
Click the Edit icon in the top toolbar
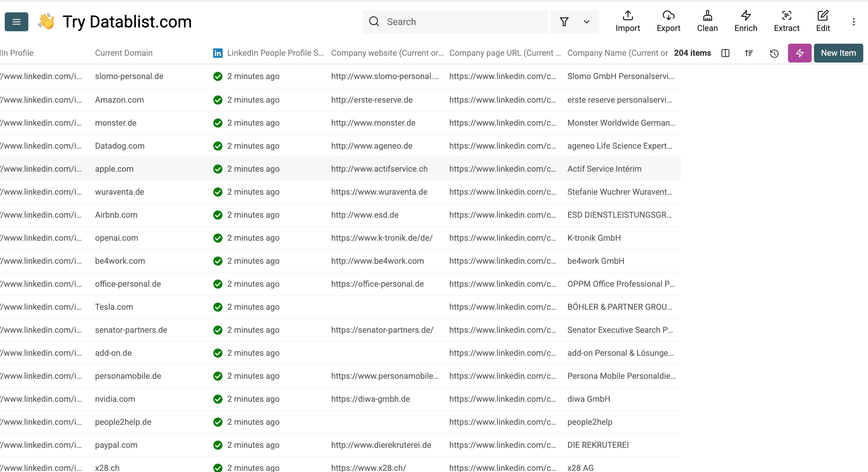point(823,21)
